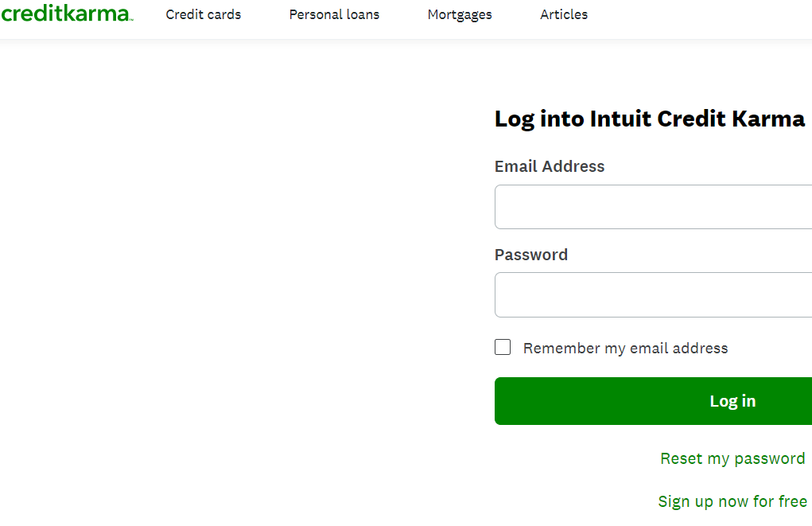Return home via the green creditkarma wordmark
This screenshot has width=812, height=526.
pyautogui.click(x=66, y=14)
